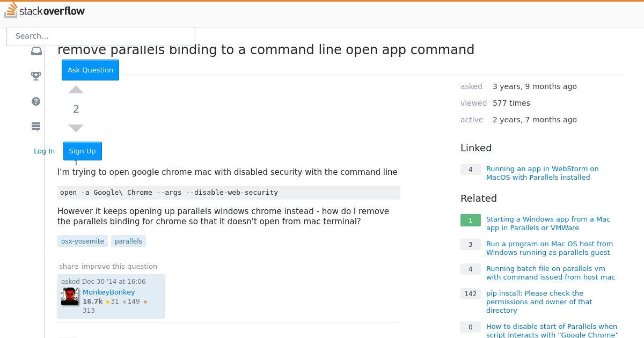This screenshot has width=644, height=338.
Task: Click improve this question link
Action: tap(119, 267)
